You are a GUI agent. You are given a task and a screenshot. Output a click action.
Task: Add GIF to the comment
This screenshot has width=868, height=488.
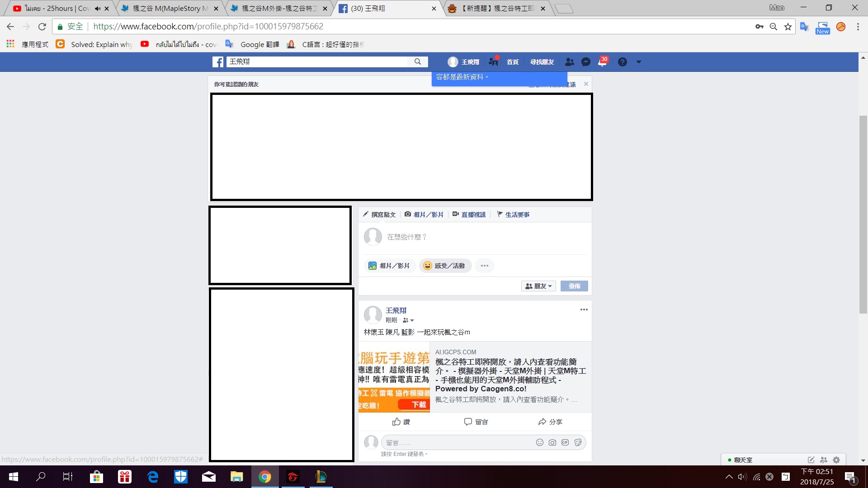[x=565, y=442]
